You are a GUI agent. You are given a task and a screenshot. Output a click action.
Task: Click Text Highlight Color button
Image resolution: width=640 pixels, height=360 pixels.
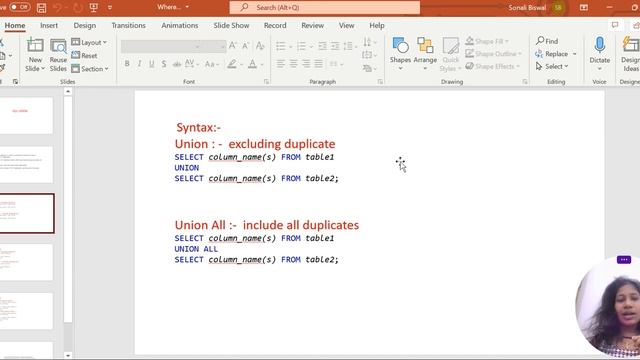point(232,64)
